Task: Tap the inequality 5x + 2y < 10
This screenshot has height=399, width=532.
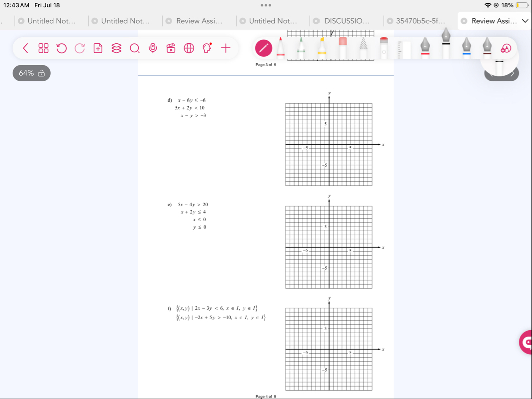Action: (190, 108)
